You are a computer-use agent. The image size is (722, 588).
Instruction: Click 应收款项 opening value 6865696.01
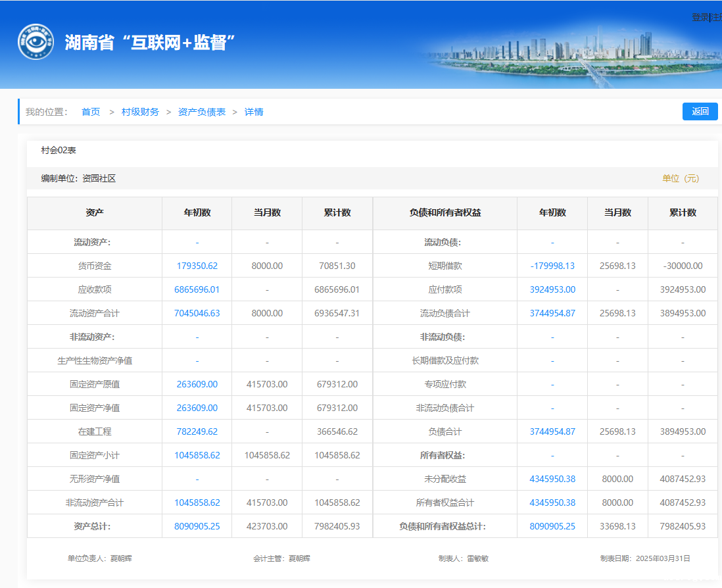197,289
